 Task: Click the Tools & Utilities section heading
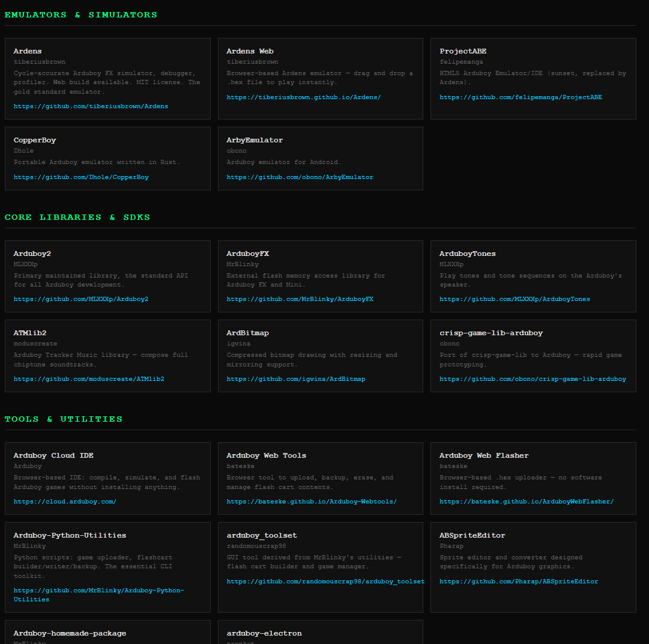pos(64,419)
